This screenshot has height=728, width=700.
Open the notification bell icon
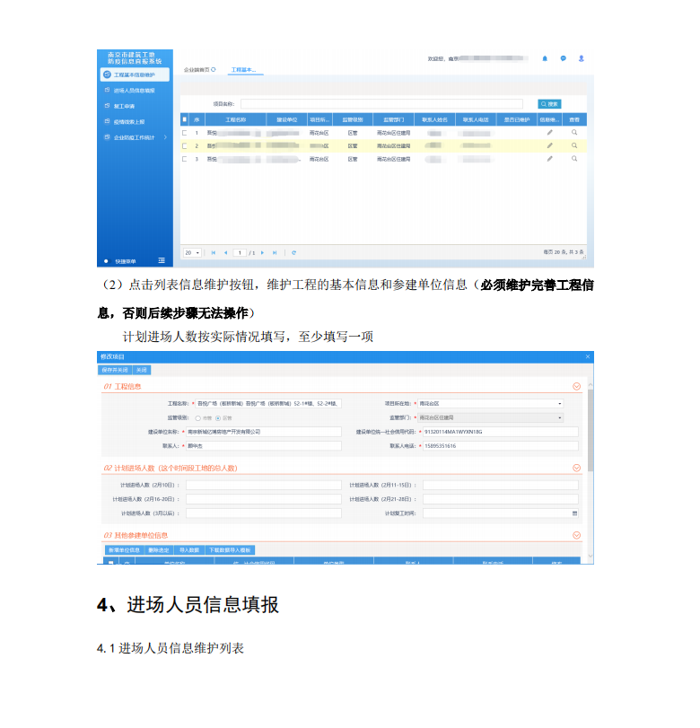point(545,58)
